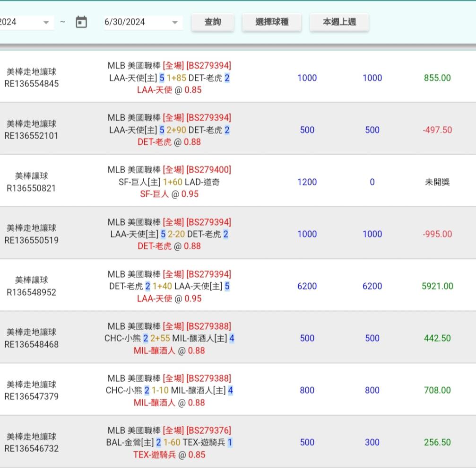This screenshot has height=473, width=476.
Task: Open bet record RE136550519
Action: click(x=32, y=240)
